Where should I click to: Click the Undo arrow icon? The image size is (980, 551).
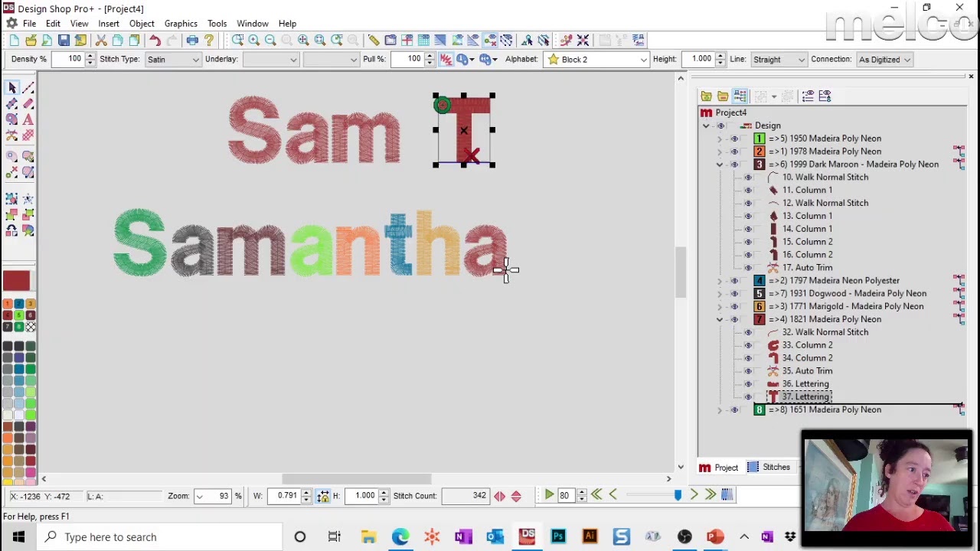pyautogui.click(x=155, y=40)
